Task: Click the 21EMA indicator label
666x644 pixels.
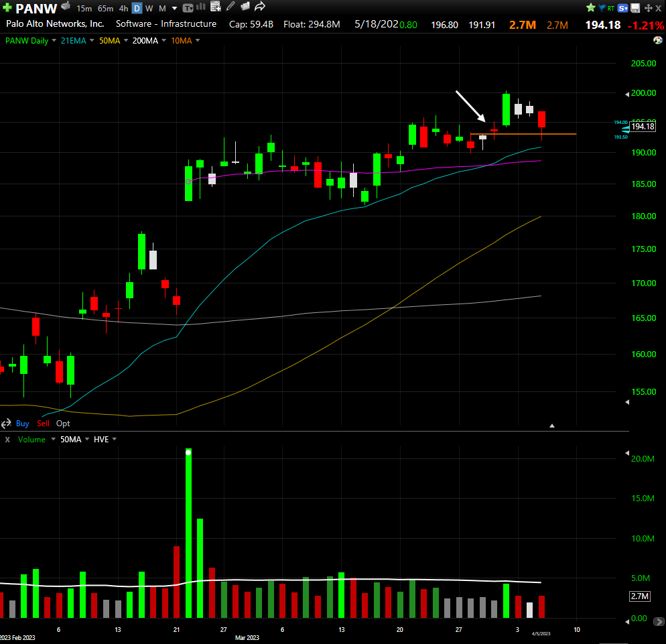Action: 74,41
